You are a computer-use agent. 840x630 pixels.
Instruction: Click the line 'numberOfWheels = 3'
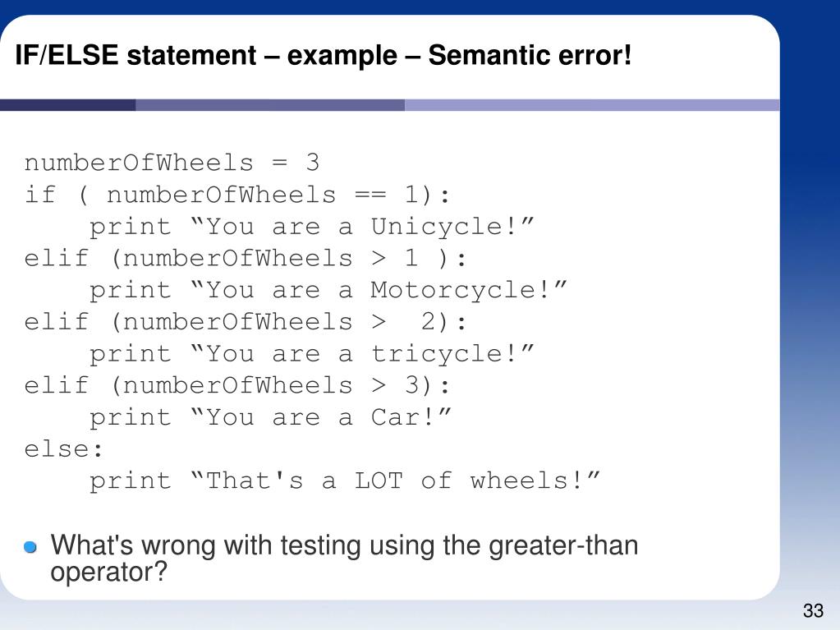[172, 163]
